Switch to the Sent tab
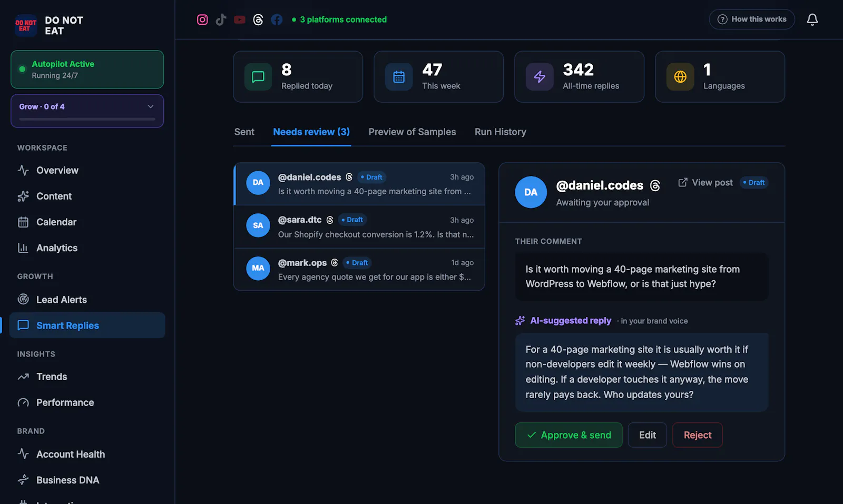This screenshot has width=843, height=504. [x=244, y=132]
